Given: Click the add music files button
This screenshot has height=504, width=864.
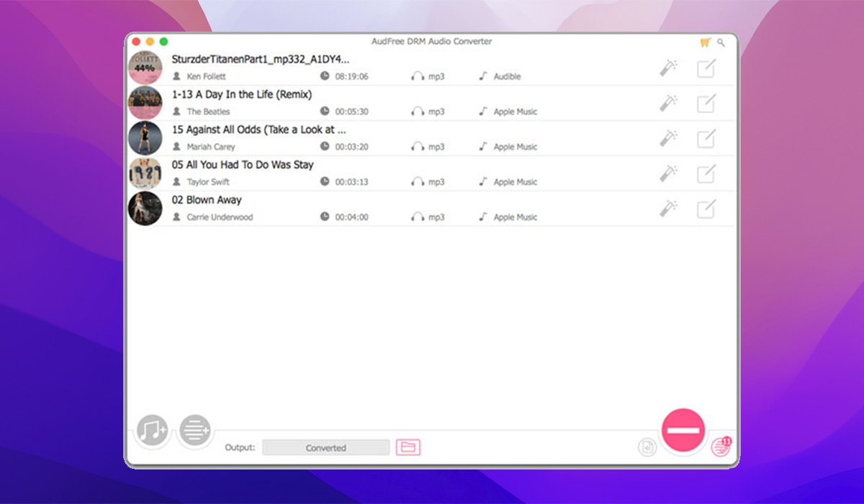Looking at the screenshot, I should [x=153, y=431].
